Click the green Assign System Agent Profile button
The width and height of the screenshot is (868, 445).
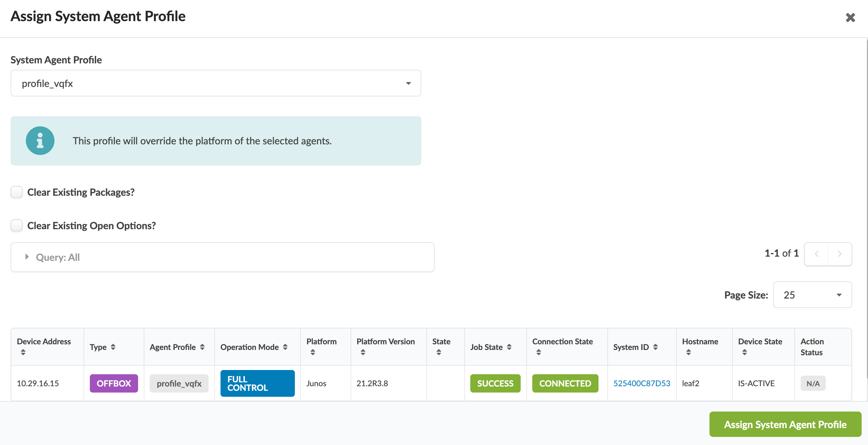tap(785, 424)
